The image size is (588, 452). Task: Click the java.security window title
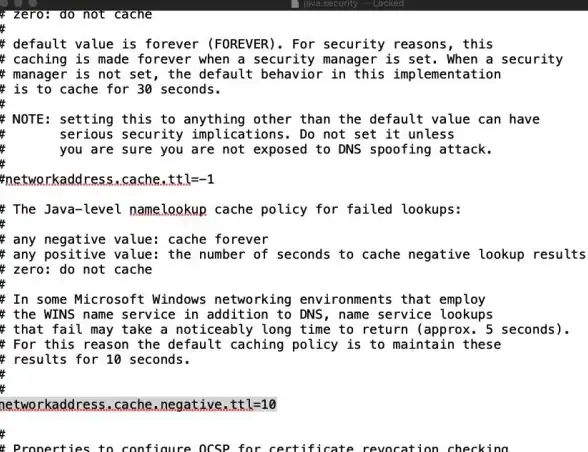330,4
